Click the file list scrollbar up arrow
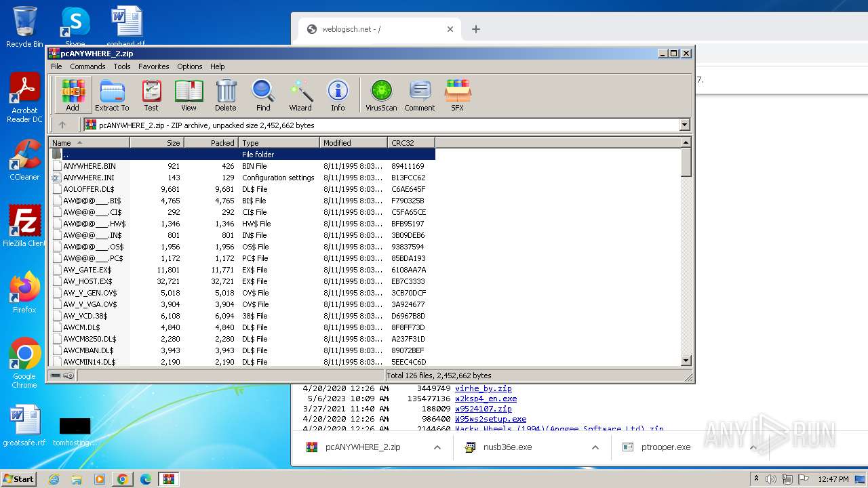The height and width of the screenshot is (488, 868). [x=686, y=142]
